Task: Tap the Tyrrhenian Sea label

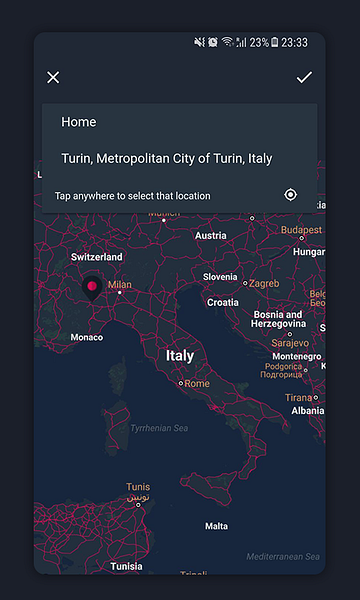Action: click(x=159, y=428)
